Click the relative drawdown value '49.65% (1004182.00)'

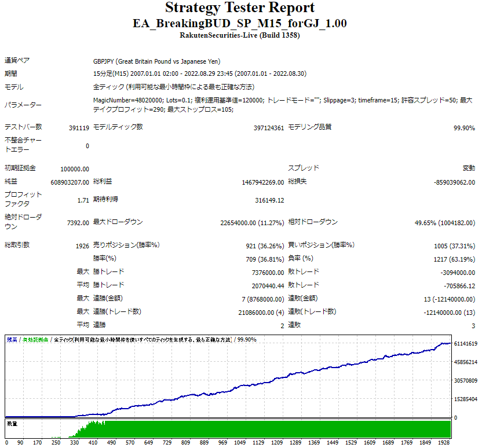point(445,223)
